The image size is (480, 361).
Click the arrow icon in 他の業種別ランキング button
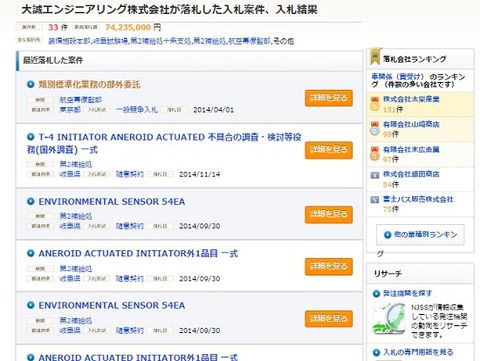[387, 235]
